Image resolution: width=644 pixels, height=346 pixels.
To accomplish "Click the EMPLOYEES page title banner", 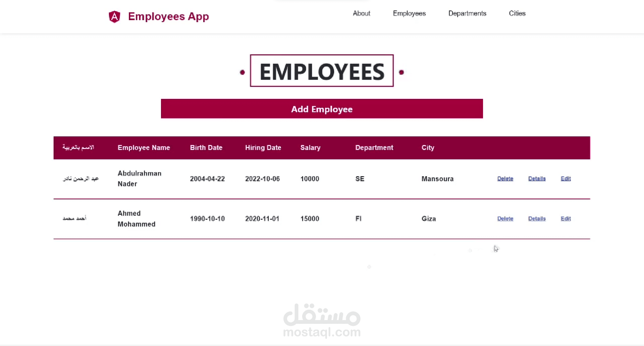I will [321, 71].
